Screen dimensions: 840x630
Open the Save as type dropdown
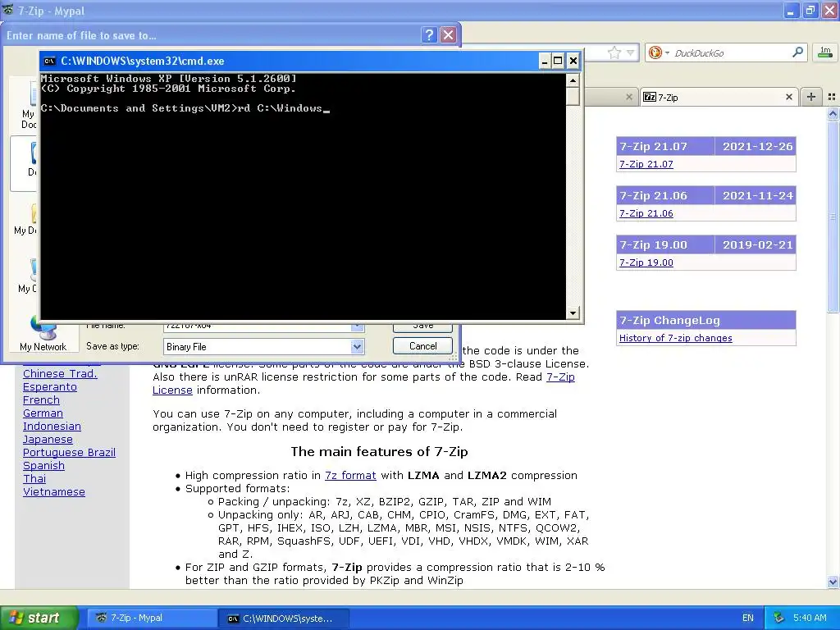(x=358, y=347)
